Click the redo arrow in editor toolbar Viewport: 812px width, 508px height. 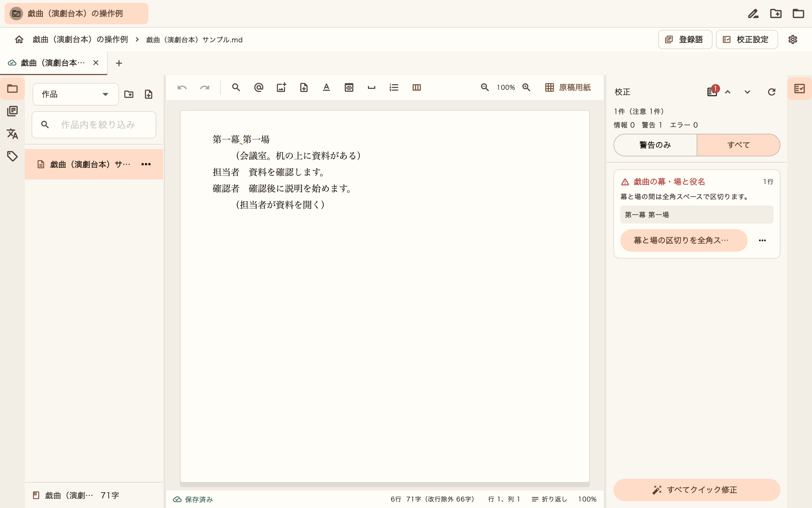point(205,88)
